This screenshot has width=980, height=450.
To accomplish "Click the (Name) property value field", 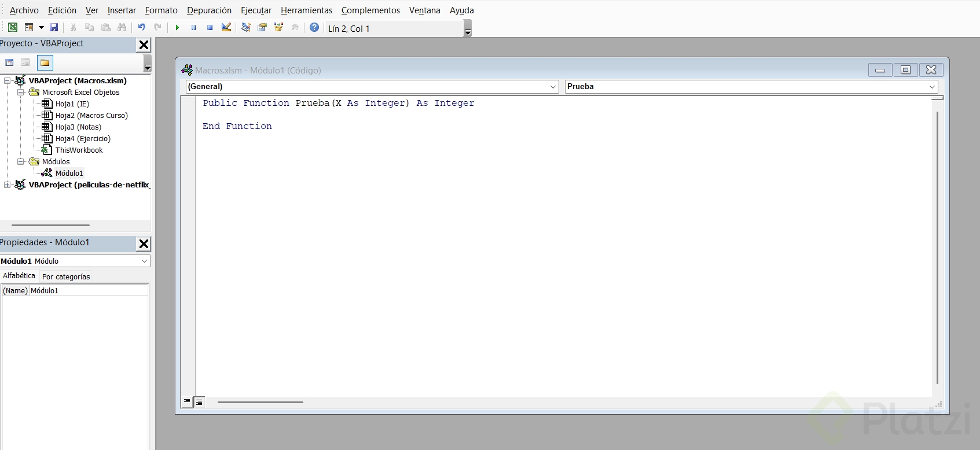I will click(x=89, y=290).
